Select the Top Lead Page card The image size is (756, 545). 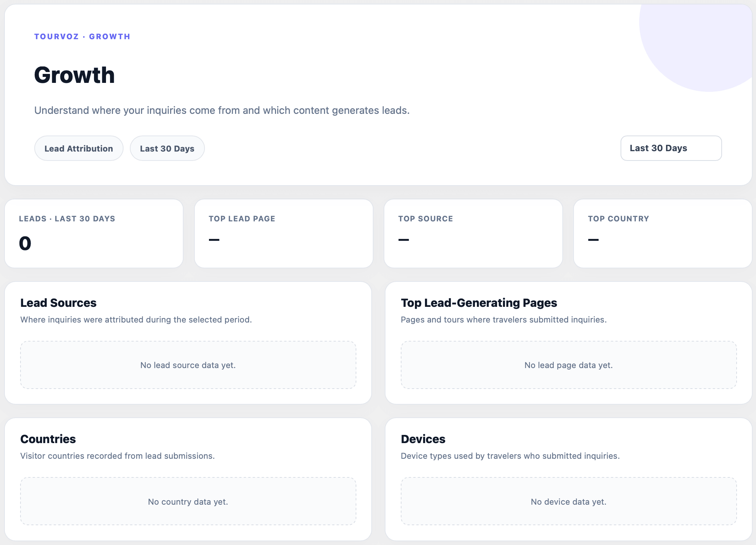click(284, 233)
